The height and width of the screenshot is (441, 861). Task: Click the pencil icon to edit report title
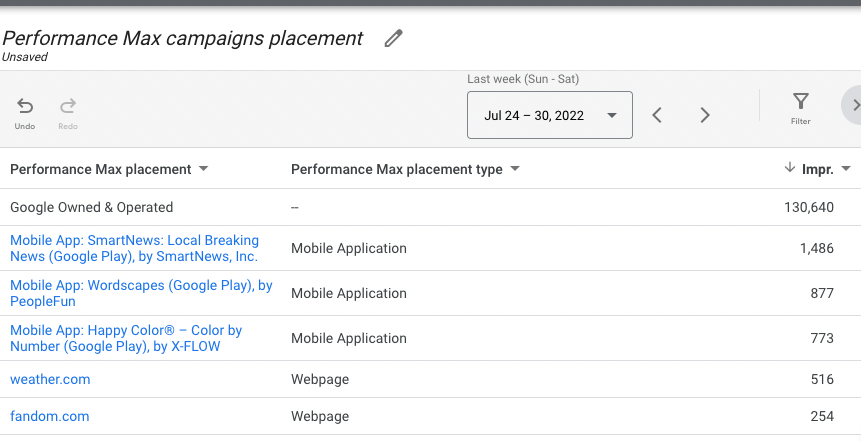tap(394, 39)
